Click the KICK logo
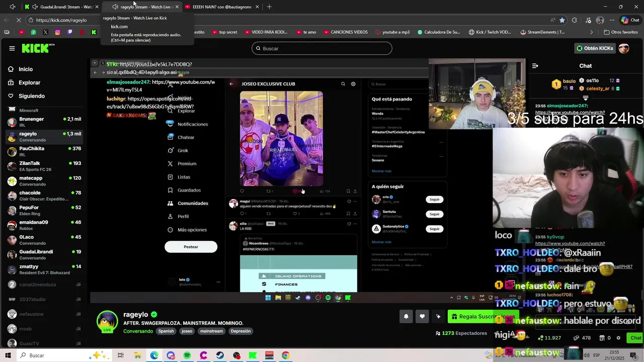Viewport: 644px width, 362px height. [x=38, y=48]
